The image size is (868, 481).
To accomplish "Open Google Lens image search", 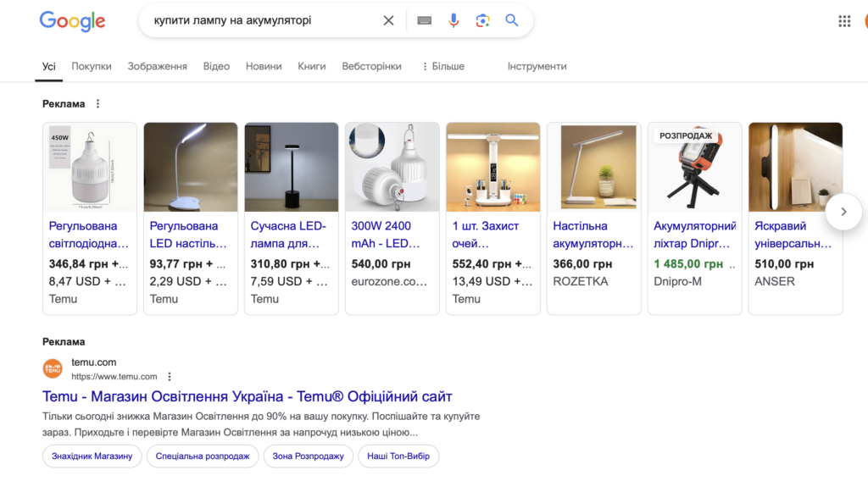I will pyautogui.click(x=482, y=20).
